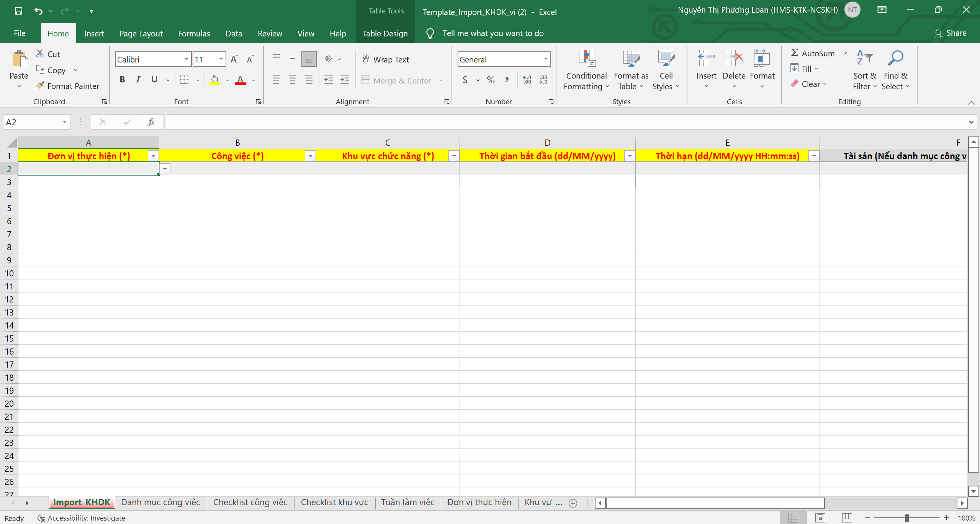Open filter dropdown for Công việc (*) column
Screen dimensions: 980x524
(310, 156)
